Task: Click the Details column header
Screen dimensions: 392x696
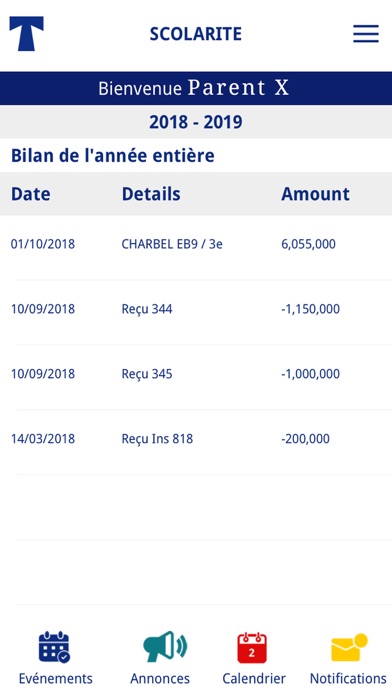Action: (x=151, y=194)
